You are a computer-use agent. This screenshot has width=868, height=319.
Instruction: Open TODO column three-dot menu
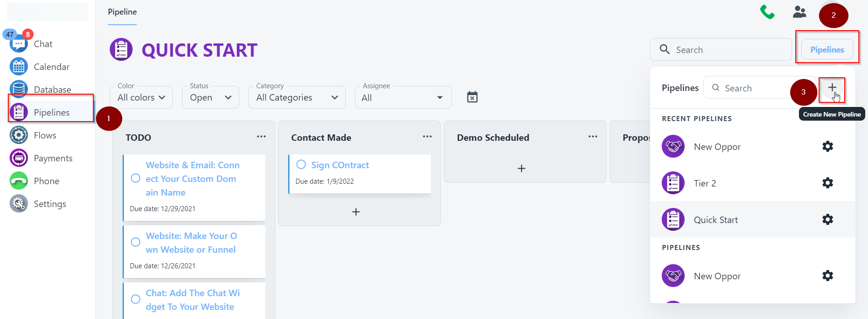(261, 137)
